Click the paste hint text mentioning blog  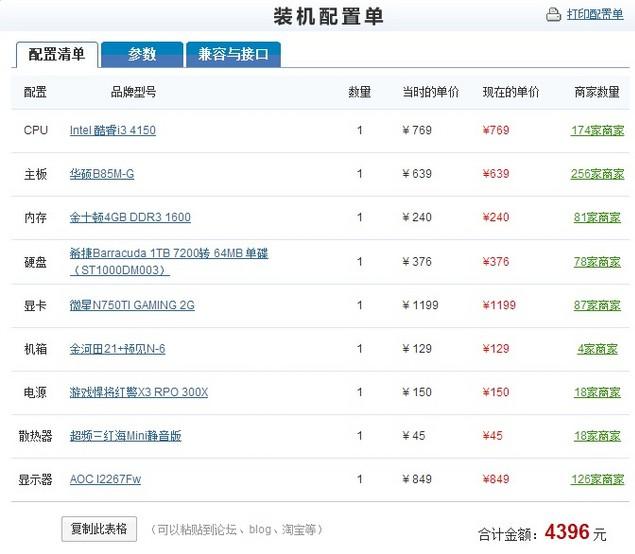tap(236, 530)
